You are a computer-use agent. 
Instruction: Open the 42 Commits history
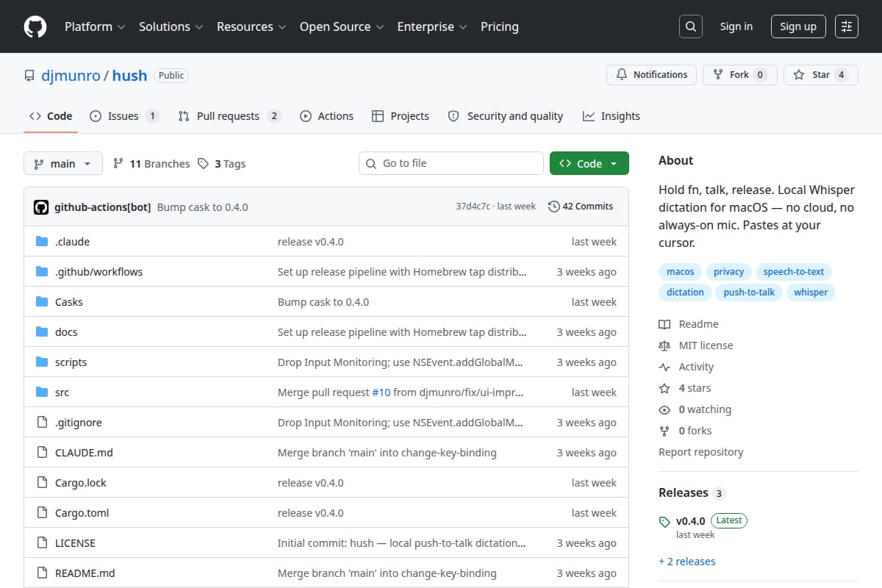click(581, 207)
